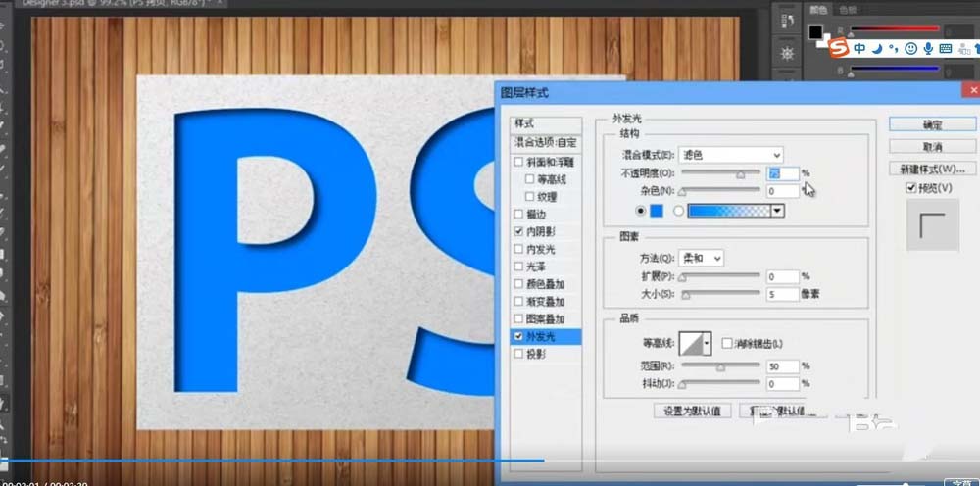Open the emoji smiley in Sogou bar
Viewport: 980px width, 486px height.
[x=911, y=48]
